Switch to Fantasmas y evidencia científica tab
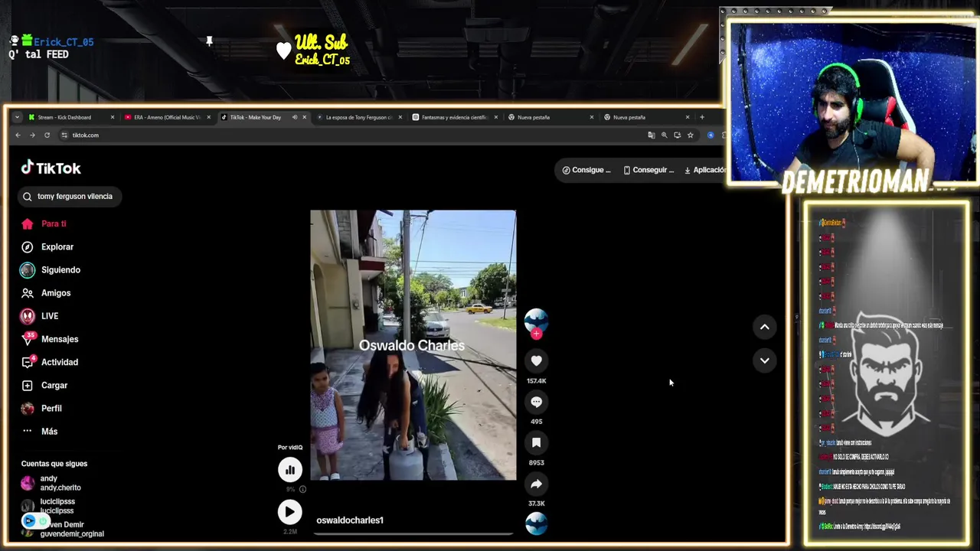This screenshot has width=980, height=551. pyautogui.click(x=453, y=117)
